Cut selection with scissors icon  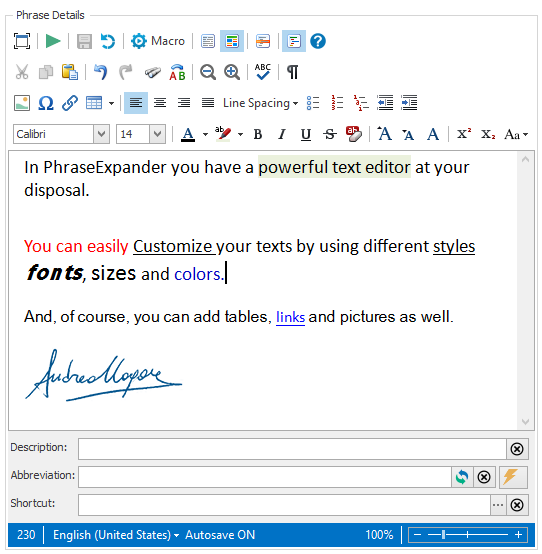[x=22, y=72]
